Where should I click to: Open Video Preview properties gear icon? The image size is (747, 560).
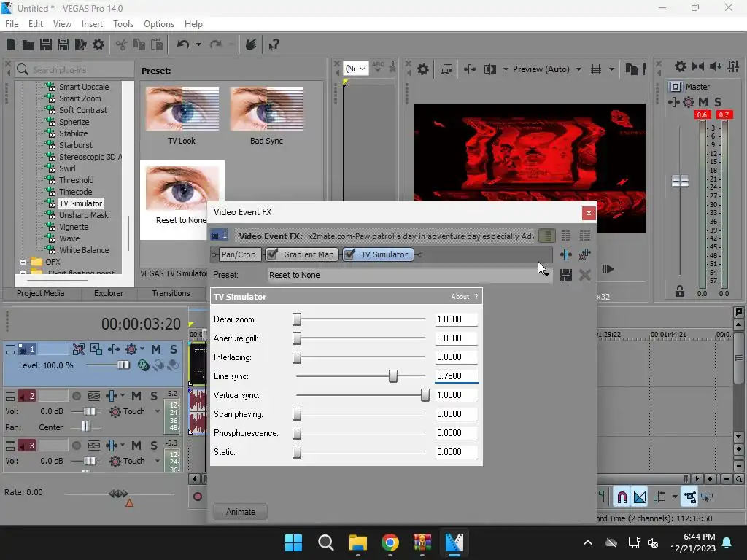423,69
